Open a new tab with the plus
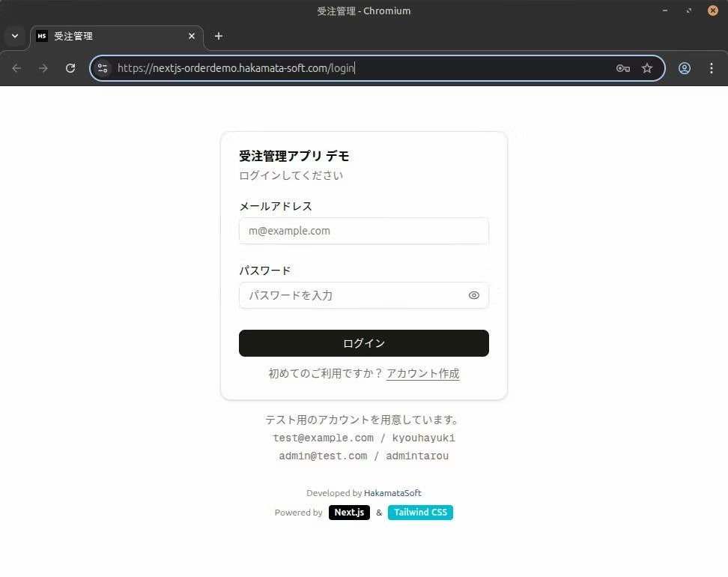 pos(218,36)
